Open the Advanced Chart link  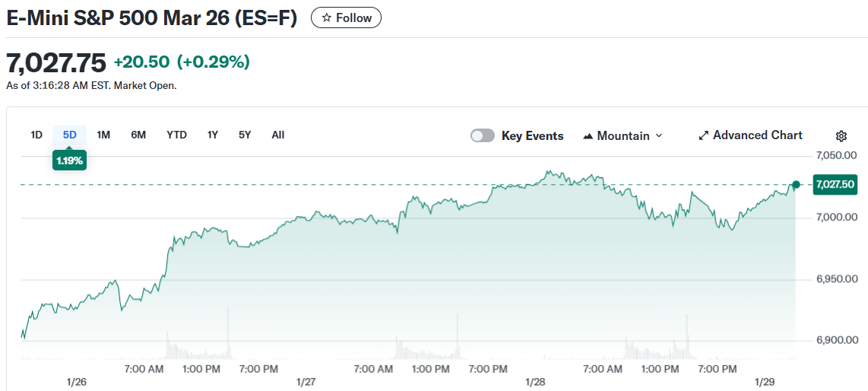tap(757, 135)
